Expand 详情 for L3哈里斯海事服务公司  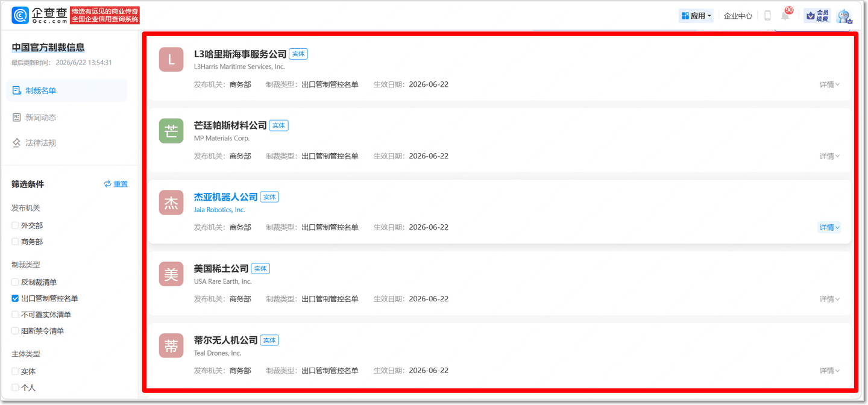pos(829,84)
